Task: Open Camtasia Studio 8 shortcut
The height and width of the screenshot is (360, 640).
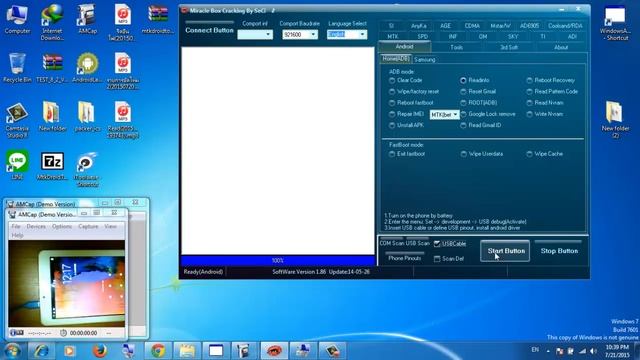Action: [17, 120]
